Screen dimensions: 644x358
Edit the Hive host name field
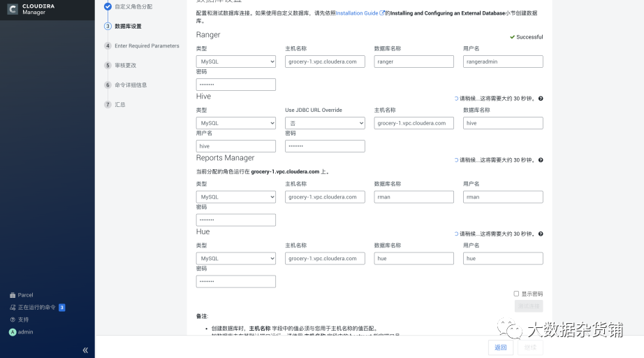(414, 123)
